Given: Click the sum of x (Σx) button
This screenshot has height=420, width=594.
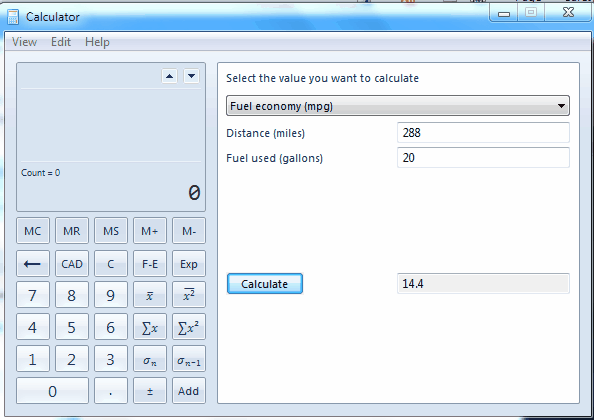Looking at the screenshot, I should [150, 327].
